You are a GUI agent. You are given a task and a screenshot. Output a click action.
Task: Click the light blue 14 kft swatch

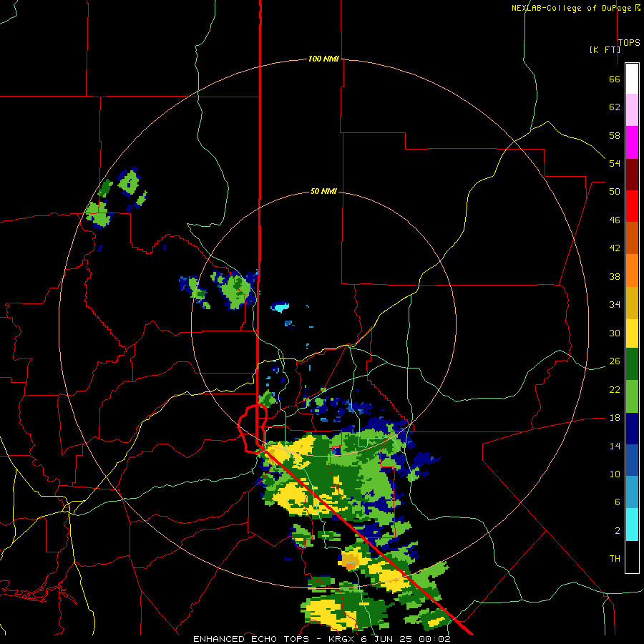pyautogui.click(x=632, y=492)
